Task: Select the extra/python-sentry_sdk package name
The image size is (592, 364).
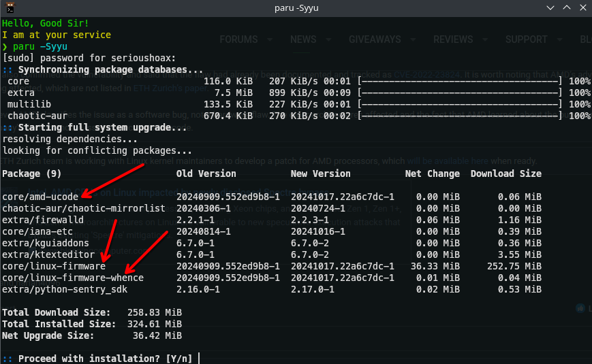Action: coord(65,289)
